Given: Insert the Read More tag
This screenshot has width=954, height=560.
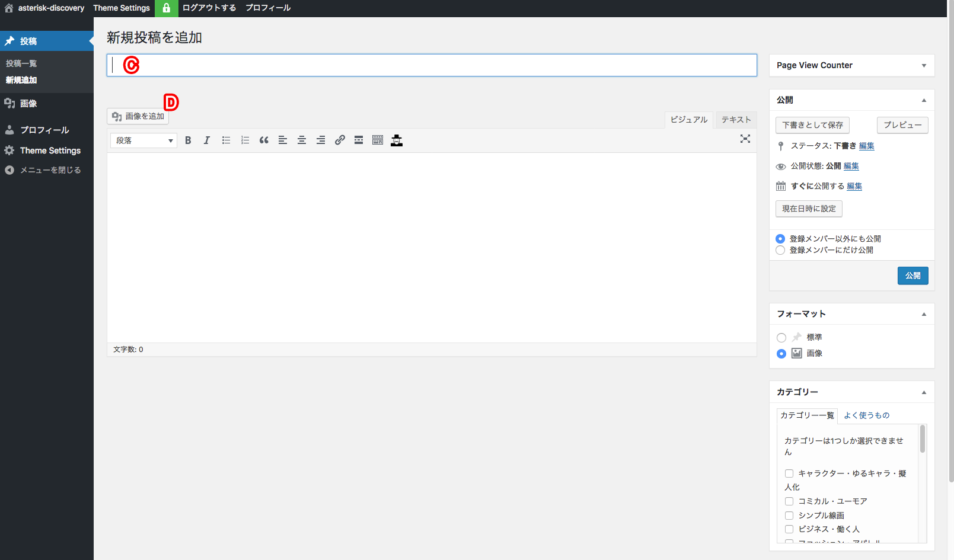Looking at the screenshot, I should click(359, 140).
